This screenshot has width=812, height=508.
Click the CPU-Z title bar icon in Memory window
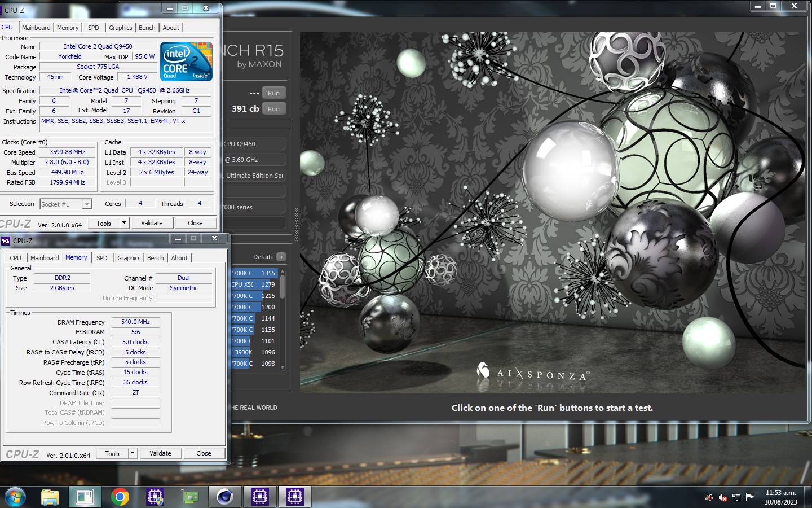(x=6, y=240)
